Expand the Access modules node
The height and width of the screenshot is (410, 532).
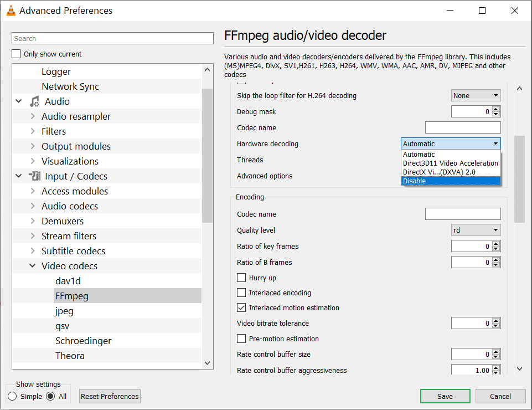[x=33, y=191]
